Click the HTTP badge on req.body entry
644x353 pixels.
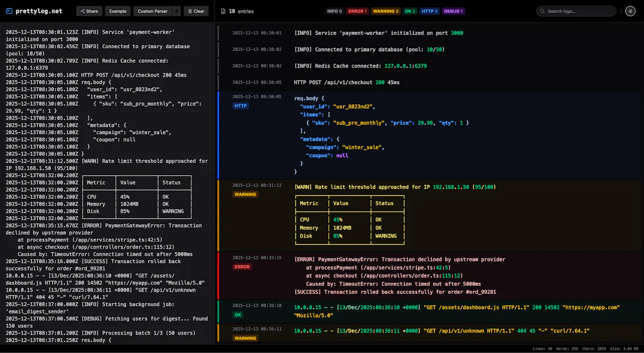241,106
